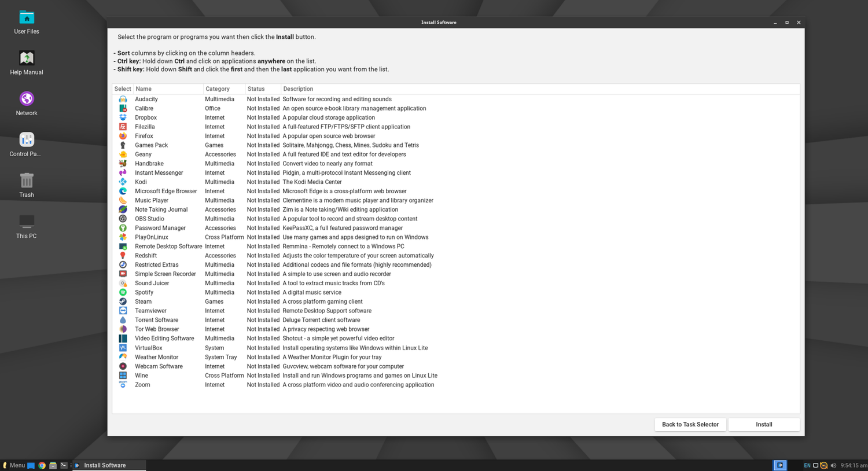Click the Audacity headphones icon

[x=123, y=100]
